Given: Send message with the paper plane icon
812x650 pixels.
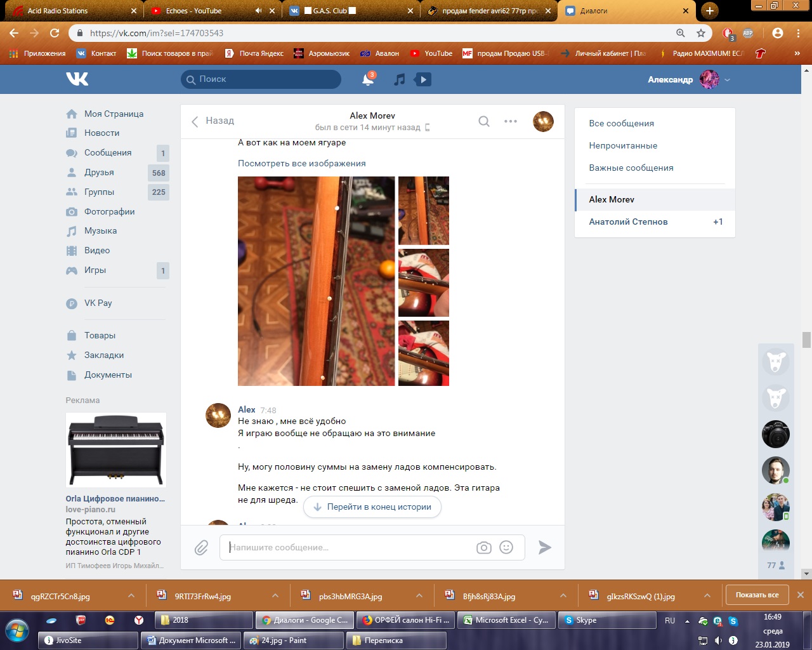Looking at the screenshot, I should [x=545, y=547].
